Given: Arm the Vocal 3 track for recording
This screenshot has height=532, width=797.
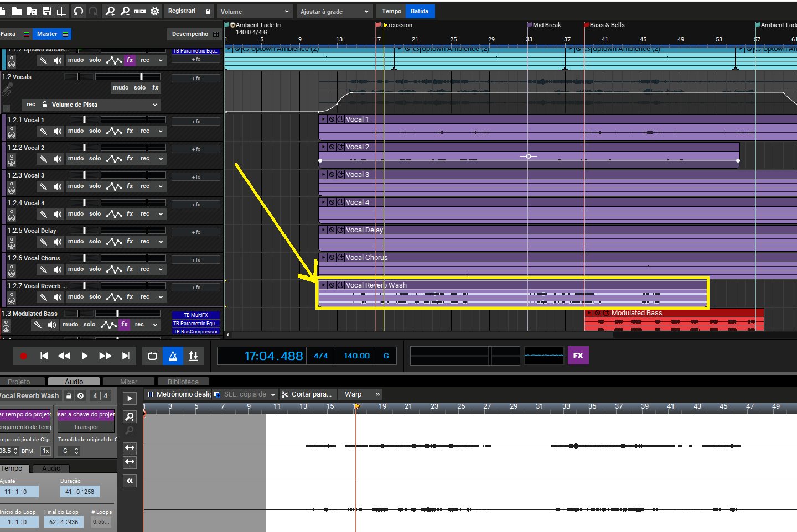Looking at the screenshot, I should click(144, 186).
